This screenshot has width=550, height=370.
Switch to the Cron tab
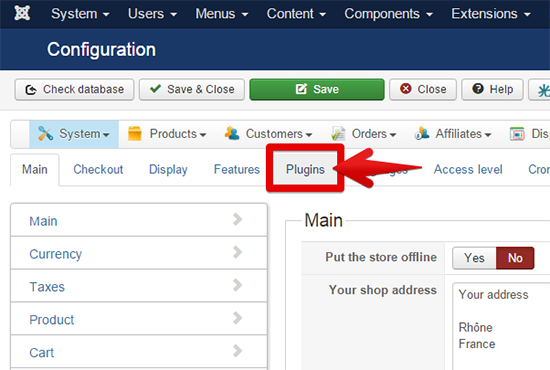point(539,170)
